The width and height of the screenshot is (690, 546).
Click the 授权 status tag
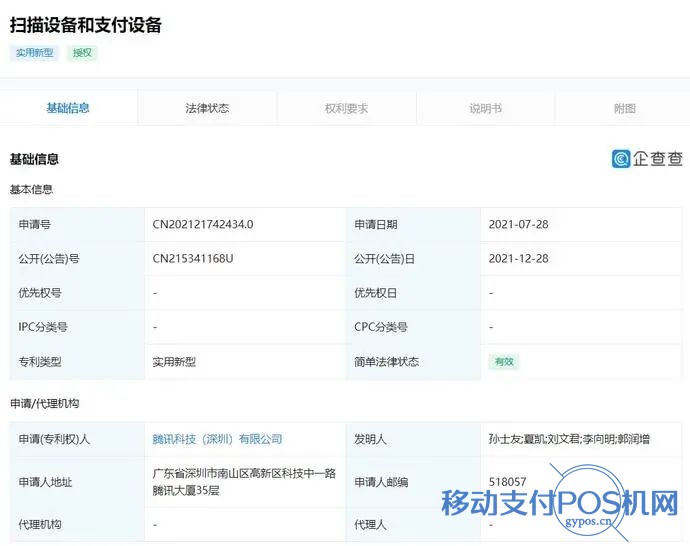[x=82, y=53]
